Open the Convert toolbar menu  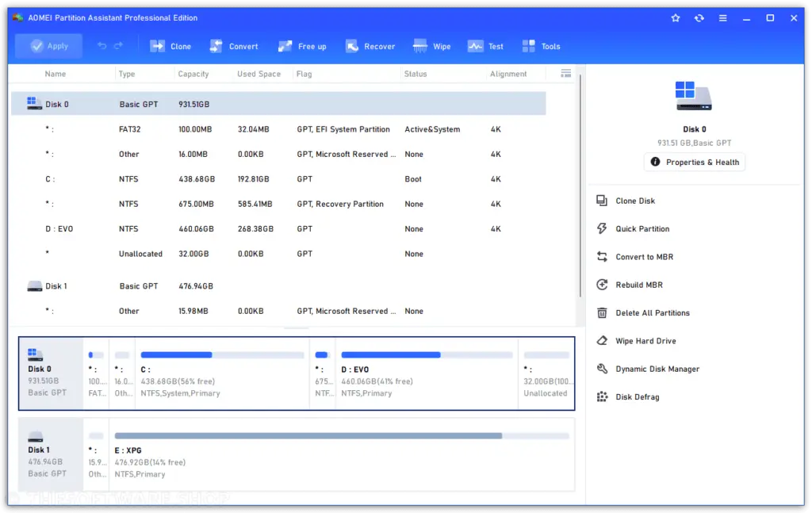[234, 46]
